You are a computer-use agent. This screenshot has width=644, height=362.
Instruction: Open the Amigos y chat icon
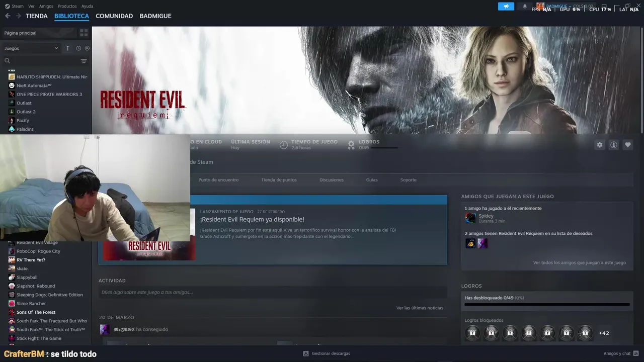tap(636, 353)
